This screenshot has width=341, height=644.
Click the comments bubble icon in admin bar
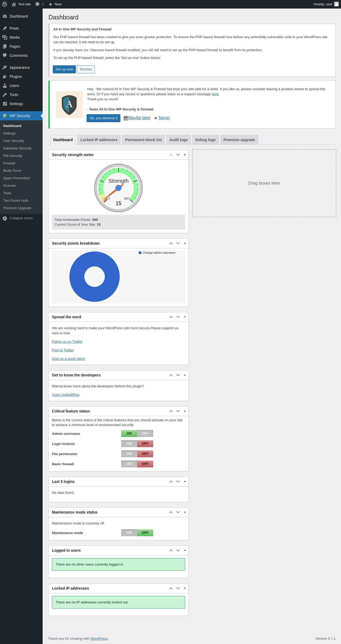38,4
